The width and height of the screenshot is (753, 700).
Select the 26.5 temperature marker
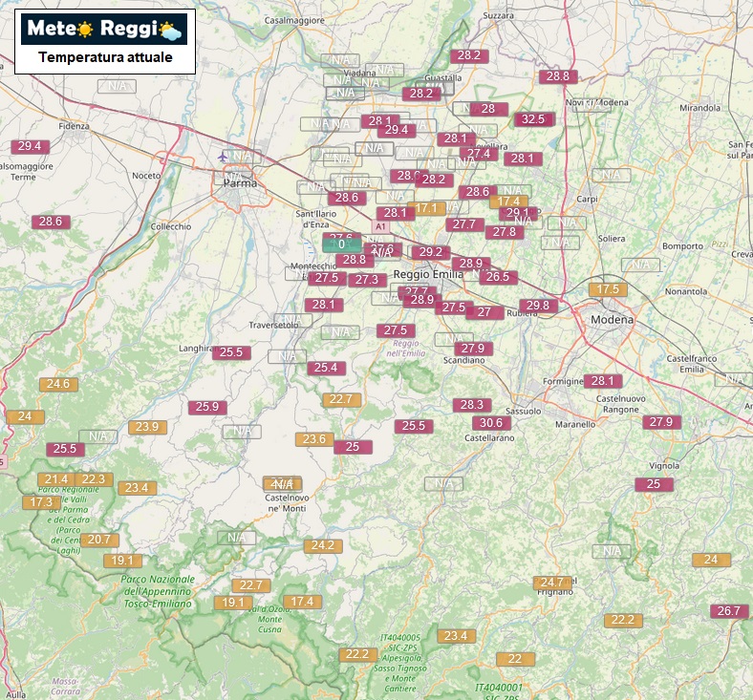(498, 277)
